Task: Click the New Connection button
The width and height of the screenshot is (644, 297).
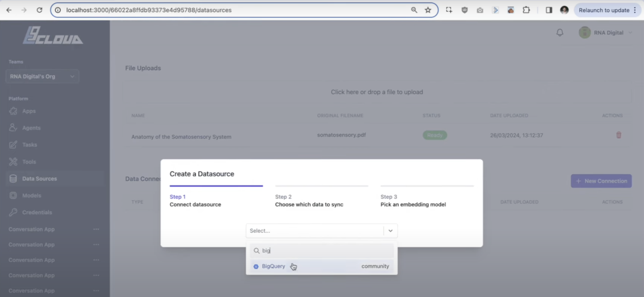Action: [x=601, y=181]
